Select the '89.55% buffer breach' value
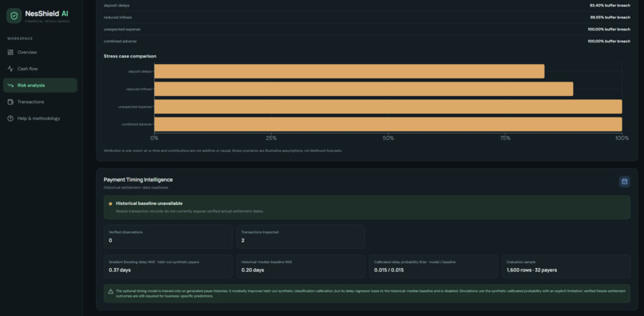 pyautogui.click(x=610, y=18)
